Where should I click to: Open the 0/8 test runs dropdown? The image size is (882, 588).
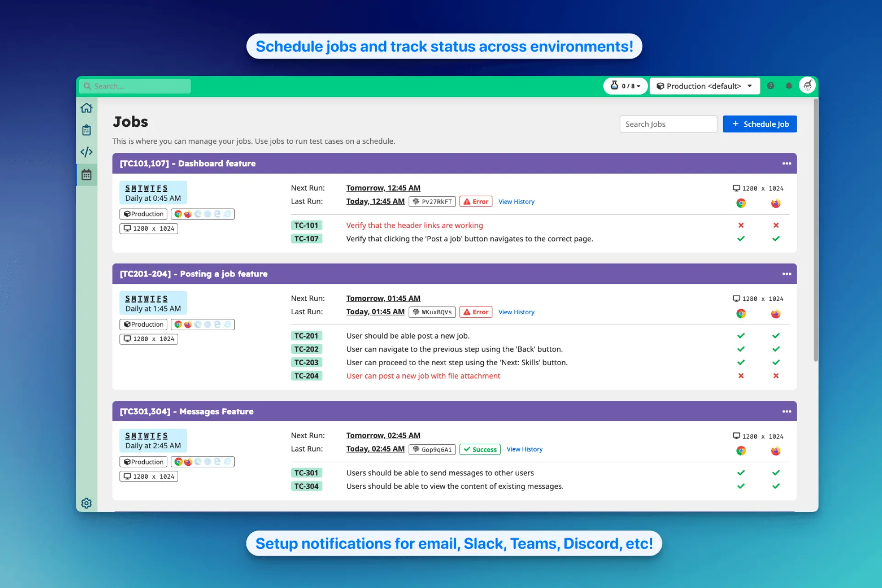pos(625,86)
